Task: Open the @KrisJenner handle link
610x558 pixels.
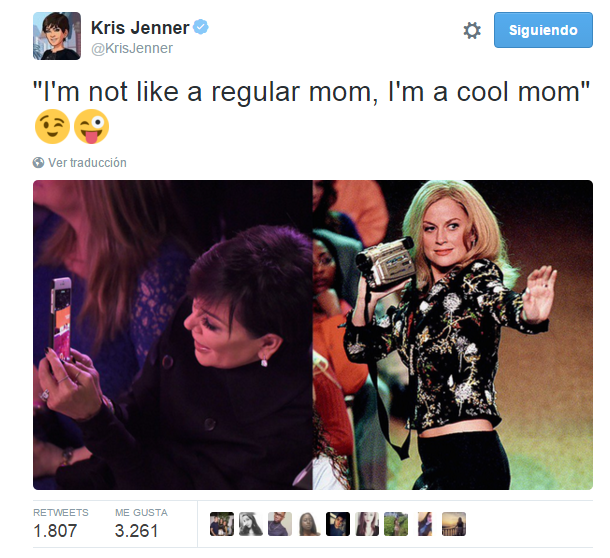Action: coord(132,48)
